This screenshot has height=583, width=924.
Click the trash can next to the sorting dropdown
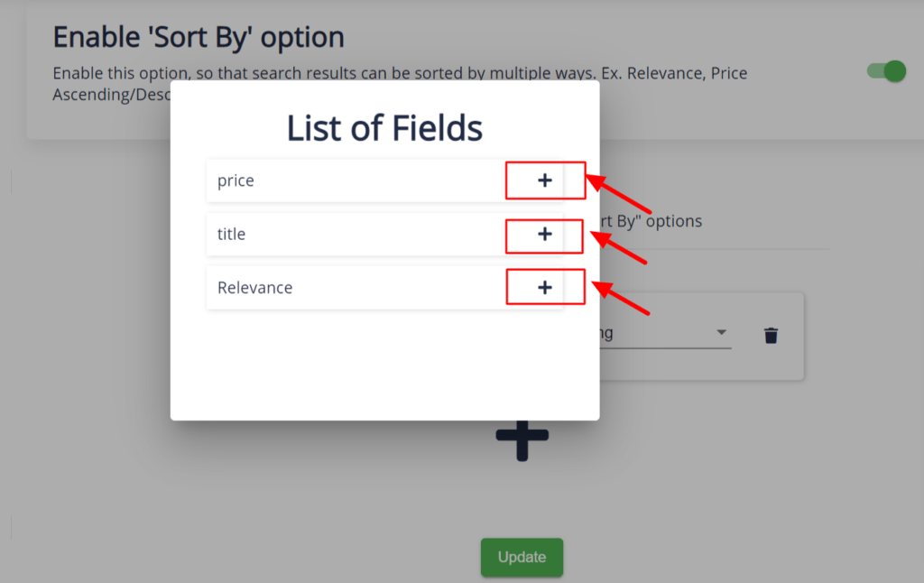(x=772, y=335)
